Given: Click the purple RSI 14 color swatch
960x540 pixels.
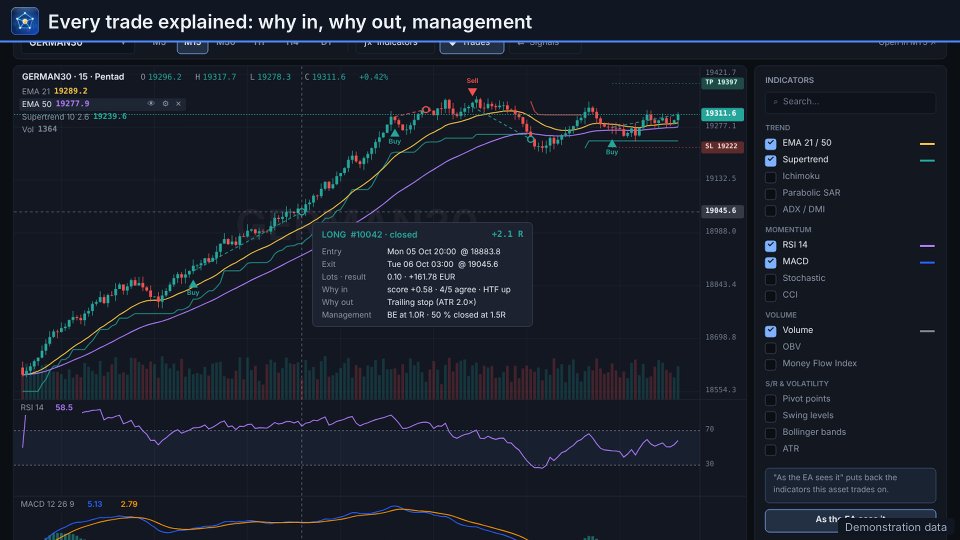Looking at the screenshot, I should click(x=927, y=246).
